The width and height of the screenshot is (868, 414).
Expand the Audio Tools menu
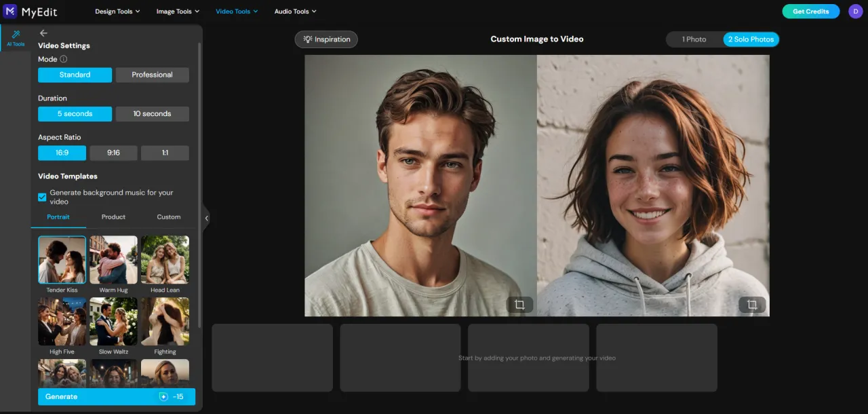[295, 12]
